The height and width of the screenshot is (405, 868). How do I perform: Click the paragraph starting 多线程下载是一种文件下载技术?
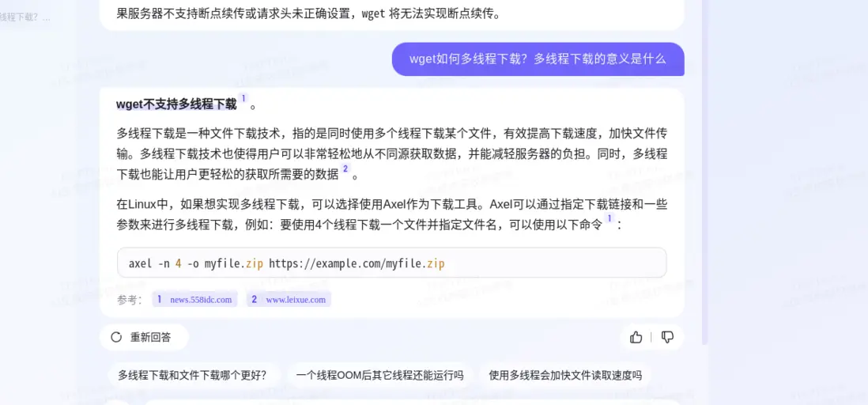coord(392,153)
